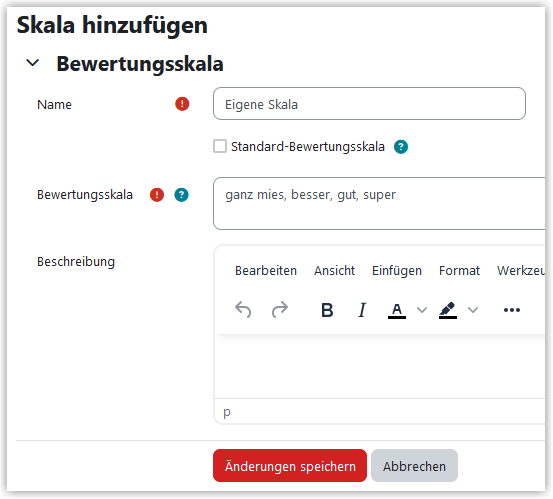Click the Änderungen speichern button
This screenshot has width=553, height=499.
290,466
